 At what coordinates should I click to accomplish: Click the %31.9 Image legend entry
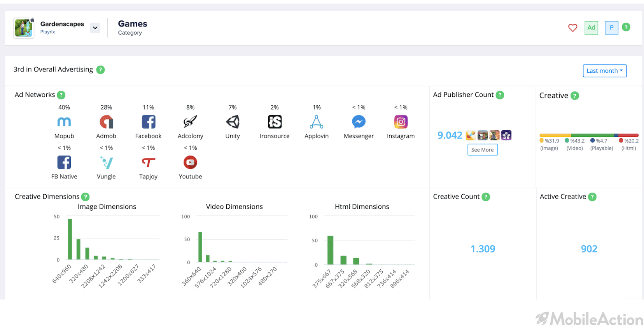point(549,144)
